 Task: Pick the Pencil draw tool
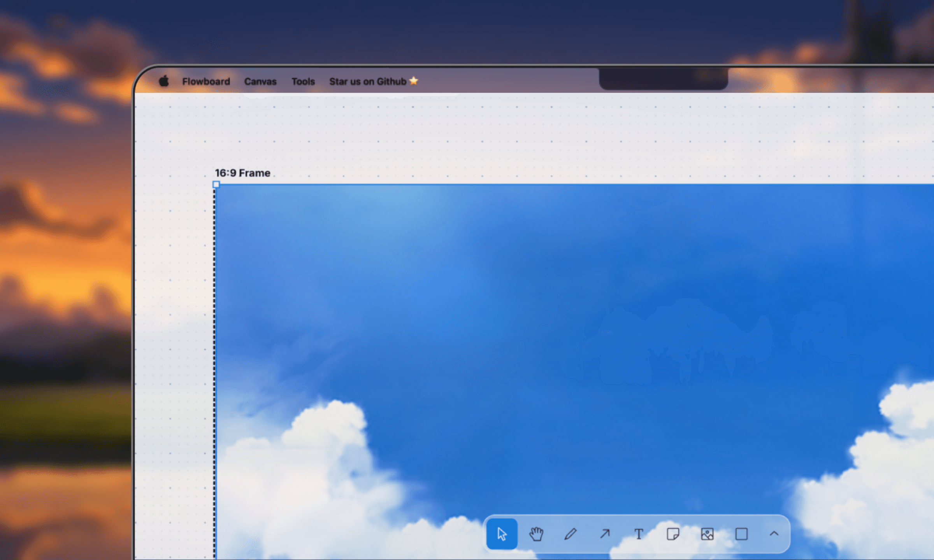[570, 534]
